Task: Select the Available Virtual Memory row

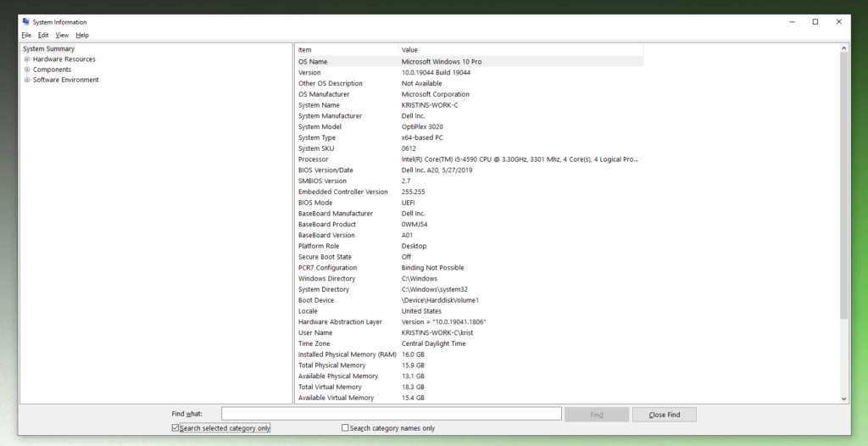Action: pos(470,398)
